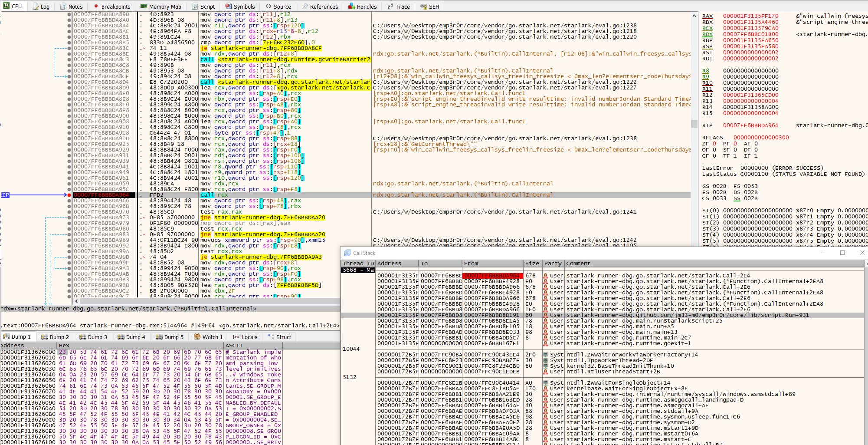Click the Locals [x=] icon
Screen dimensions: 868x445
pos(236,337)
